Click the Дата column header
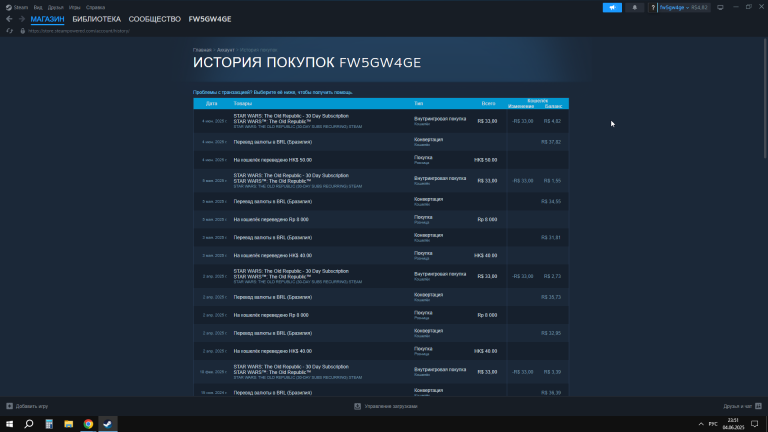 [x=211, y=104]
